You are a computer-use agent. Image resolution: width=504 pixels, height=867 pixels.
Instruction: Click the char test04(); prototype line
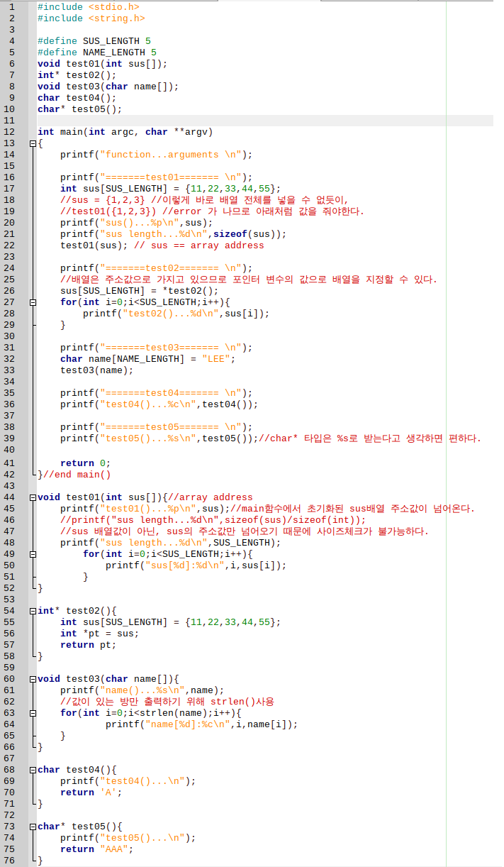pyautogui.click(x=77, y=98)
